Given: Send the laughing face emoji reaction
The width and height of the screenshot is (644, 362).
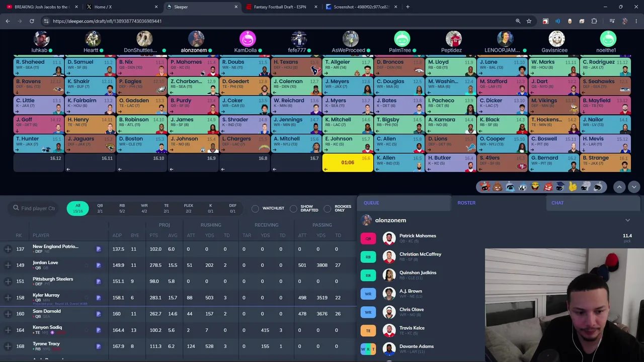Looking at the screenshot, I should click(x=535, y=187).
